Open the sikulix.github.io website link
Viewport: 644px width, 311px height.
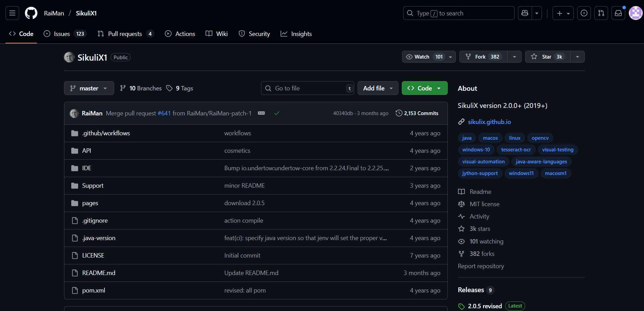[x=489, y=122]
